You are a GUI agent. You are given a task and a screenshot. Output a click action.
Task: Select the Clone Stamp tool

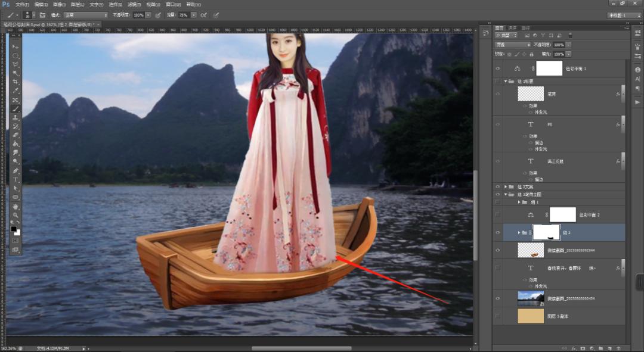(15, 118)
